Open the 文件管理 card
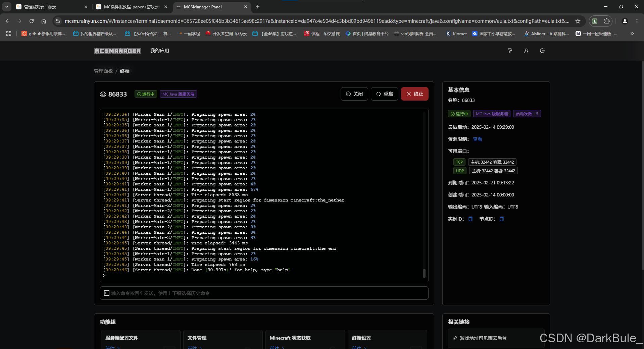Viewport: 644px width, 349px height. (223, 339)
